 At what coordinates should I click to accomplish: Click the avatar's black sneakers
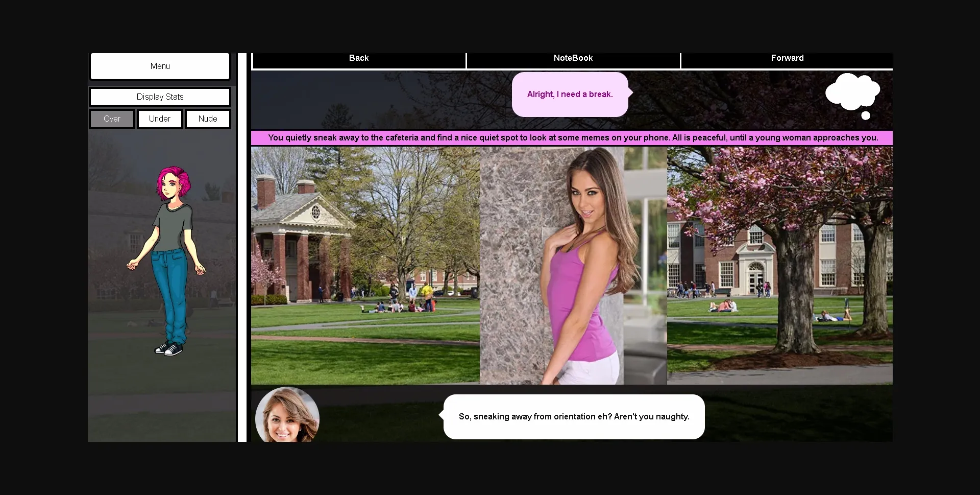tap(169, 349)
